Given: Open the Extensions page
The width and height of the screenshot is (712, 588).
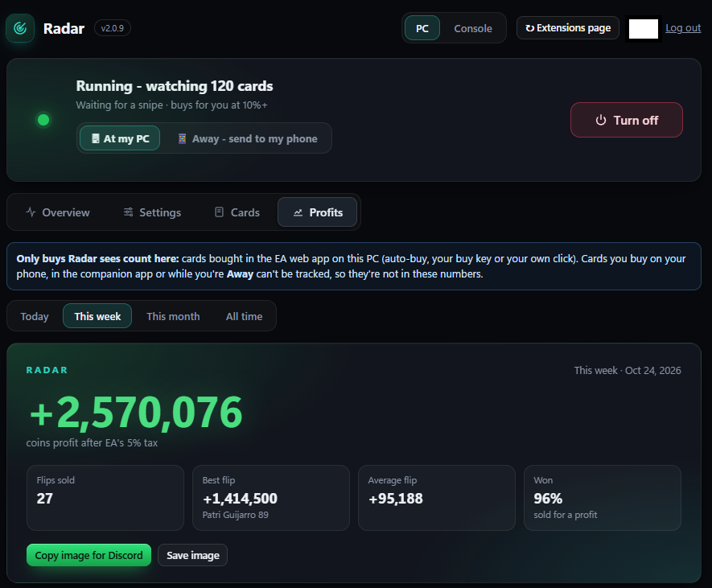Looking at the screenshot, I should pos(568,28).
